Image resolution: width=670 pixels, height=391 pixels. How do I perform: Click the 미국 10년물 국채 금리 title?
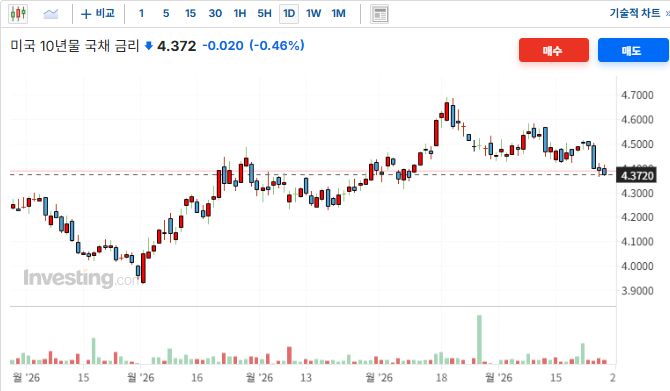coord(75,46)
